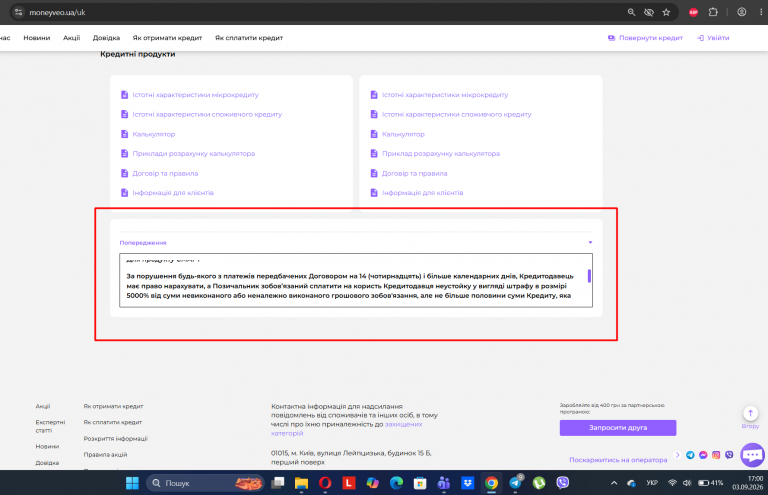This screenshot has width=768, height=495.
Task: Open File Explorer from the taskbar
Action: 301,483
